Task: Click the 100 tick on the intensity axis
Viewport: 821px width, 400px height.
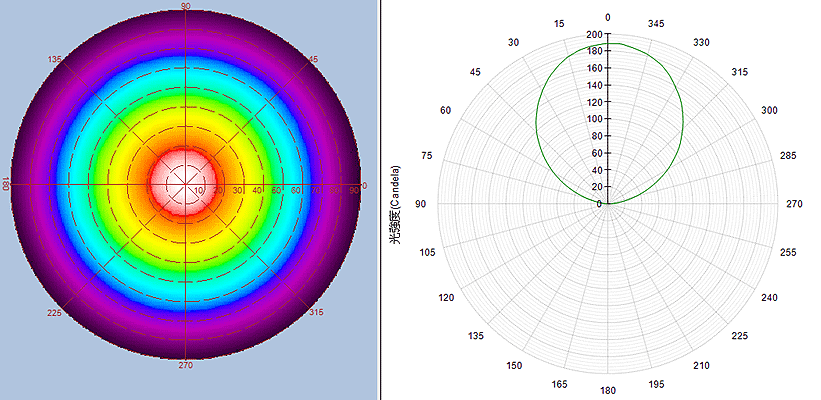Action: tap(594, 119)
